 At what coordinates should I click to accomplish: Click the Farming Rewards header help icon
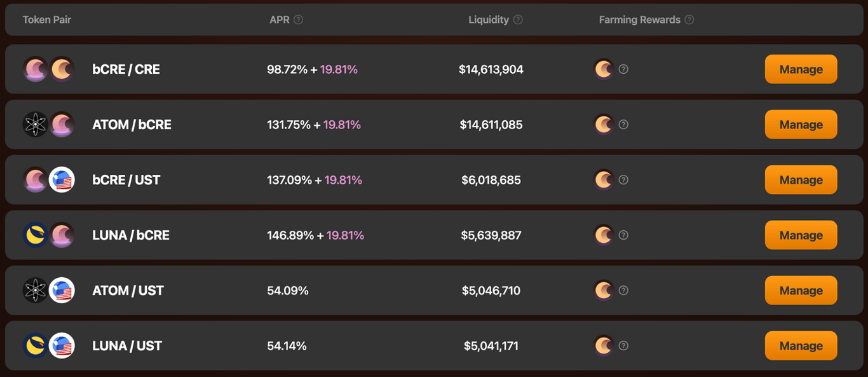click(x=689, y=20)
